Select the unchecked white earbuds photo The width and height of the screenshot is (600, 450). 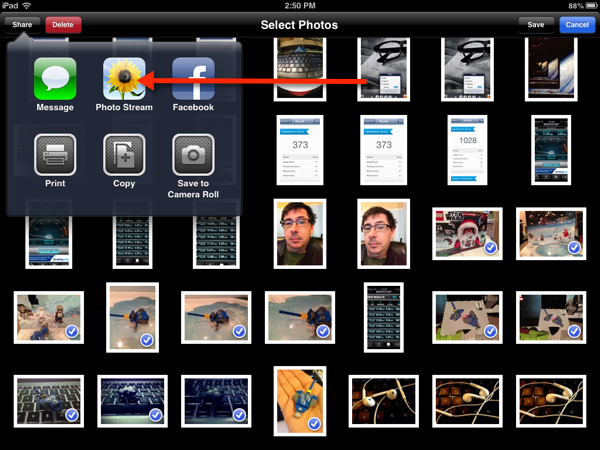click(384, 401)
